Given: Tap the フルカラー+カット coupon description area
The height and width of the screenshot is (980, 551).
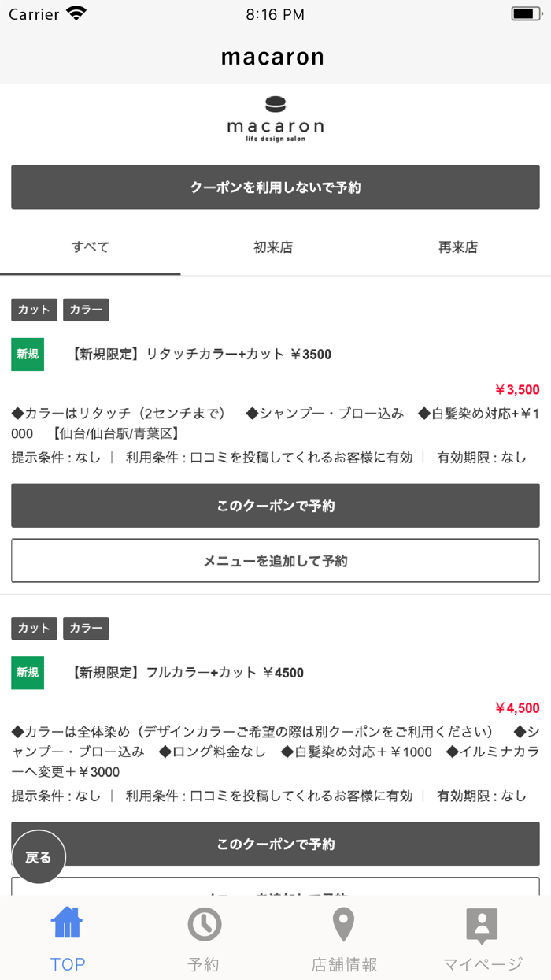Looking at the screenshot, I should pos(275,745).
